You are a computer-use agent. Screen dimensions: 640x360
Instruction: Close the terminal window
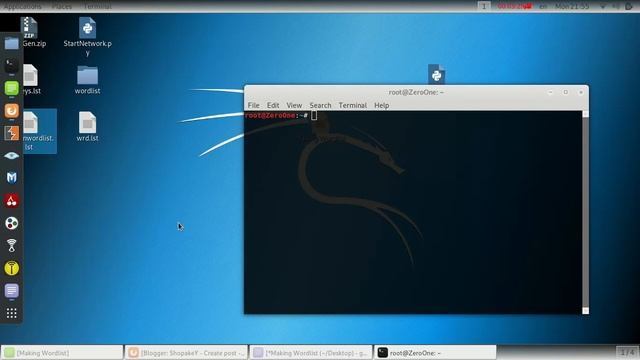581,92
